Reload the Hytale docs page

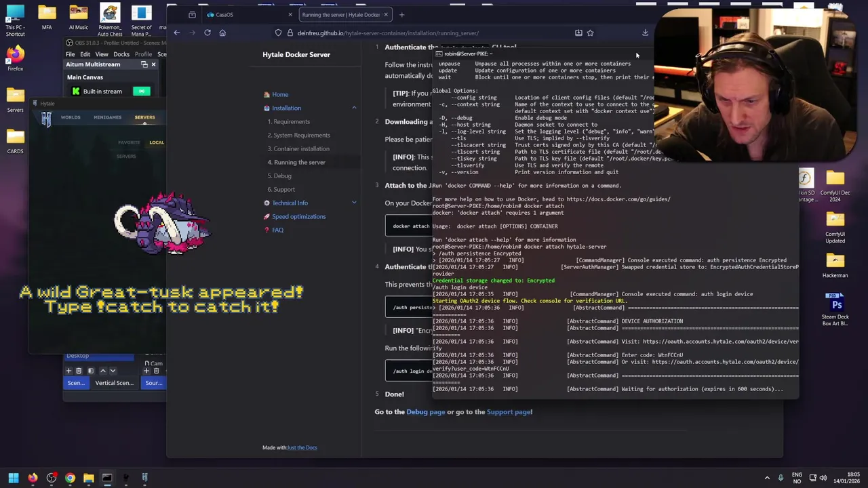208,33
